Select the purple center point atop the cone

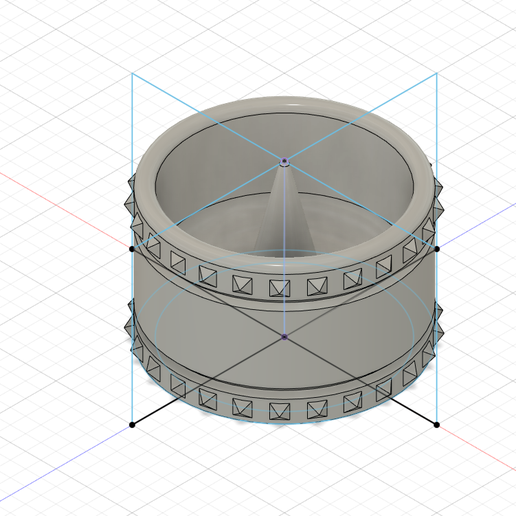pyautogui.click(x=284, y=162)
